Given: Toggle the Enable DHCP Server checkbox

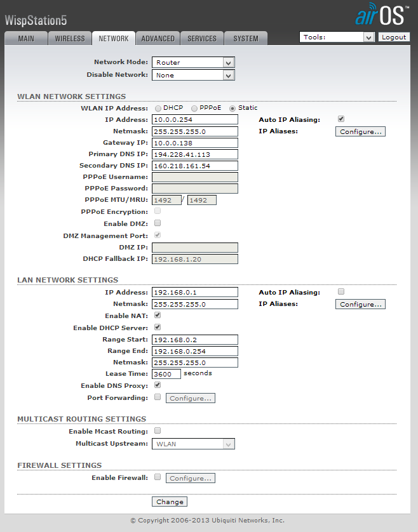Looking at the screenshot, I should pyautogui.click(x=158, y=327).
